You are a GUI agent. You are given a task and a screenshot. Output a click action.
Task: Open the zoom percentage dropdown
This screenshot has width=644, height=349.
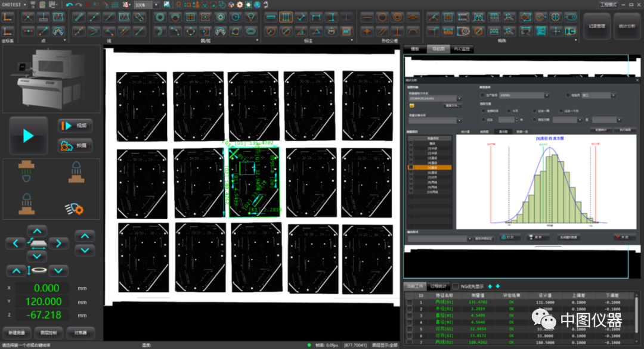pyautogui.click(x=156, y=5)
